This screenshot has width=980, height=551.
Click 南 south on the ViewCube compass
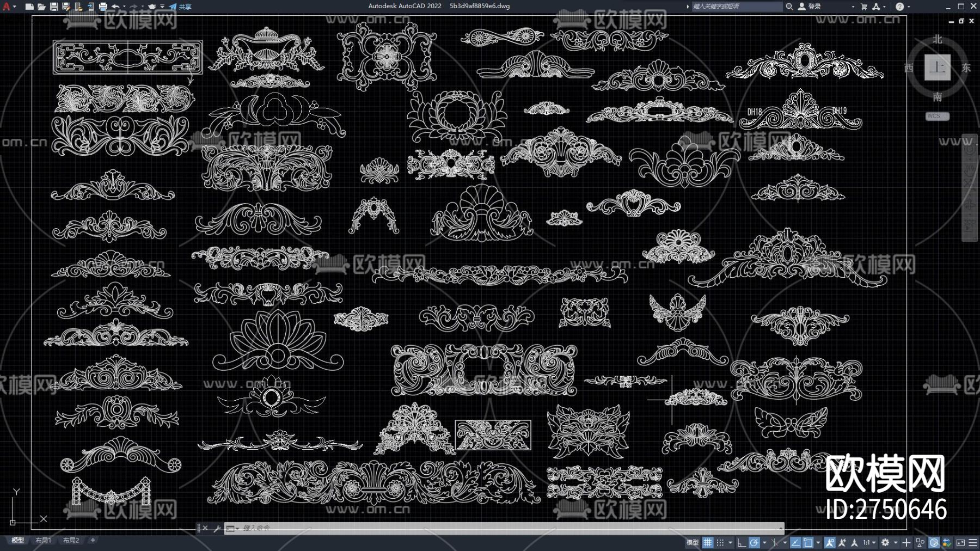pyautogui.click(x=937, y=97)
